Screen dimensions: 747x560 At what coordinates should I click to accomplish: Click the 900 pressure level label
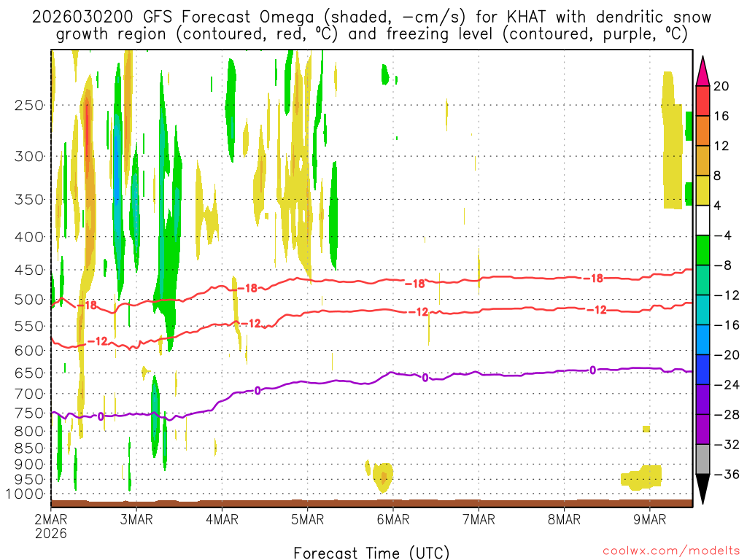(29, 464)
